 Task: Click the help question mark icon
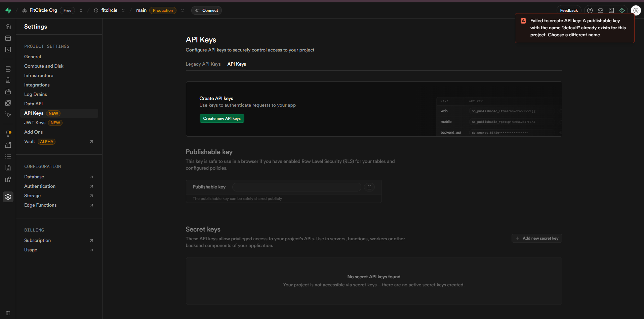click(x=590, y=10)
